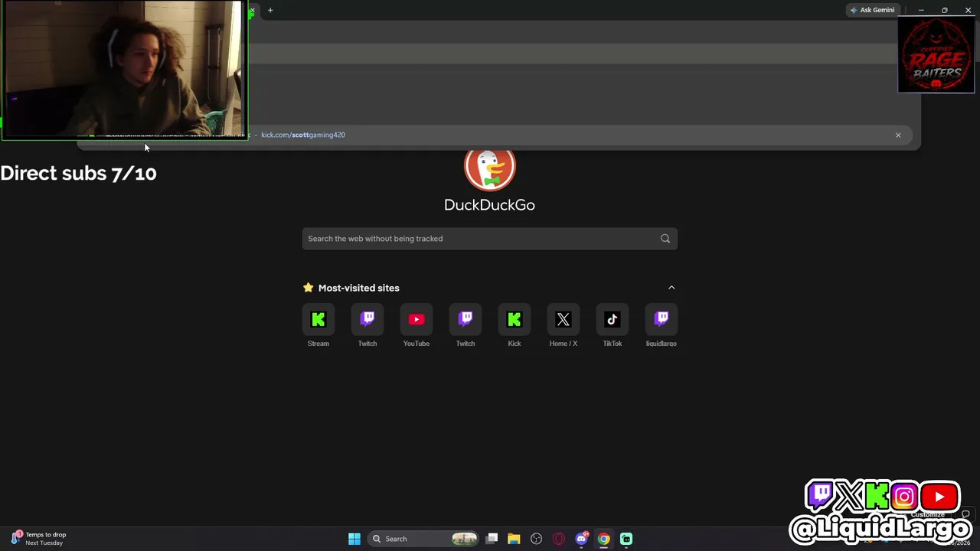Open Task View from the taskbar

click(492, 539)
